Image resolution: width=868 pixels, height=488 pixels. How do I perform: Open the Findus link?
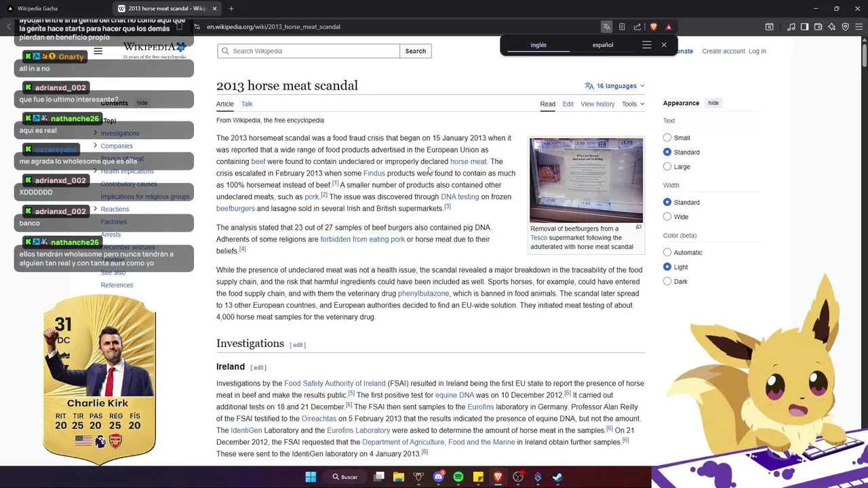pos(374,173)
